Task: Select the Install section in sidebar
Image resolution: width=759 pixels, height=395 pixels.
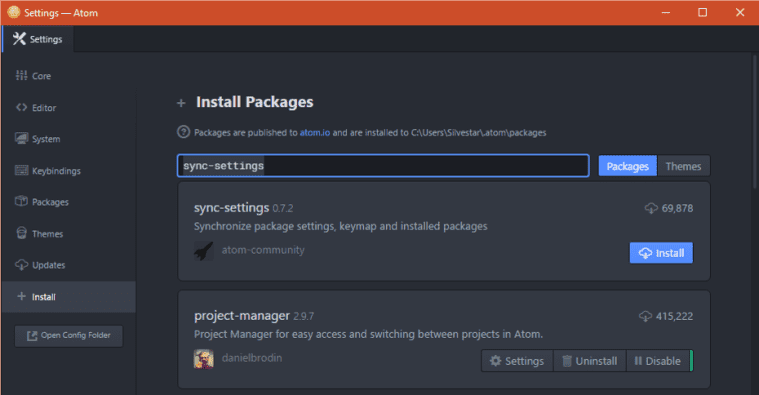Action: click(x=69, y=297)
